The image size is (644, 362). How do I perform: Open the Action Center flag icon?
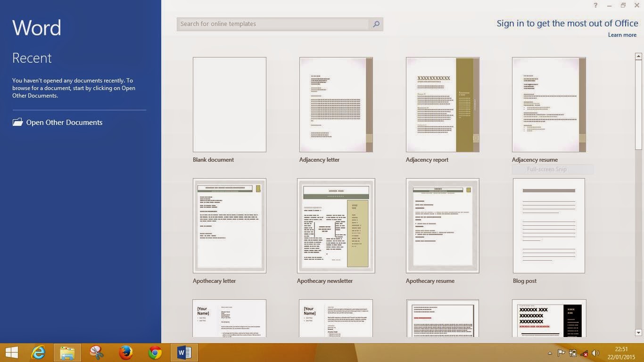(561, 353)
